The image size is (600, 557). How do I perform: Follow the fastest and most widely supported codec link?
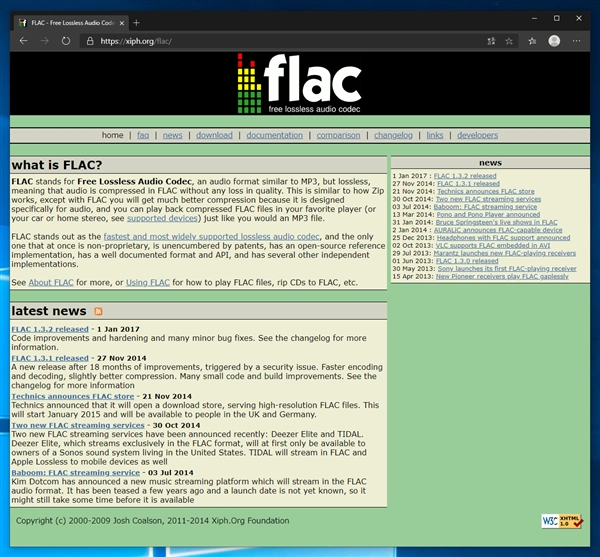211,236
